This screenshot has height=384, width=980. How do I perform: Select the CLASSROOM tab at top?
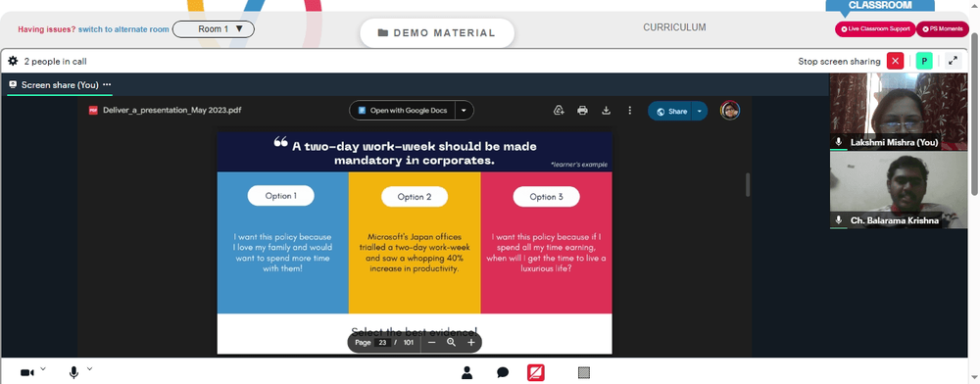click(880, 6)
